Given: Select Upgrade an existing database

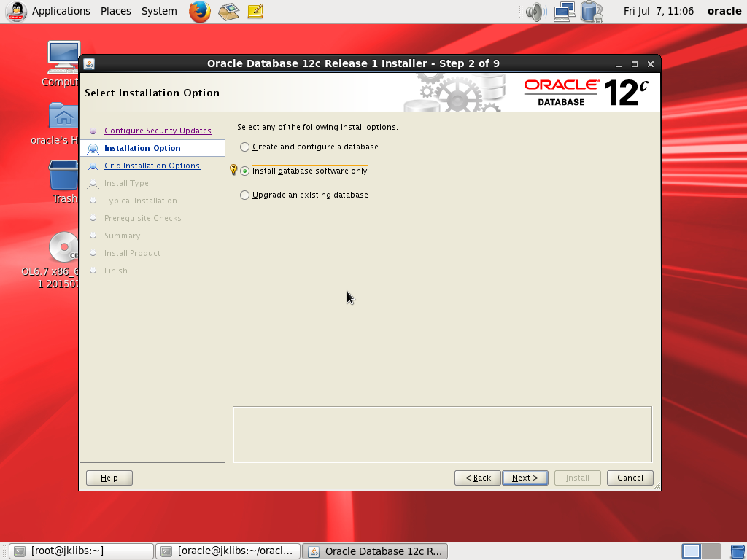Looking at the screenshot, I should click(x=304, y=195).
